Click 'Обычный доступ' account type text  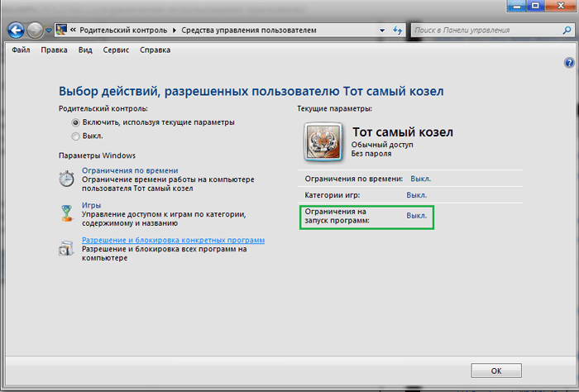(382, 145)
